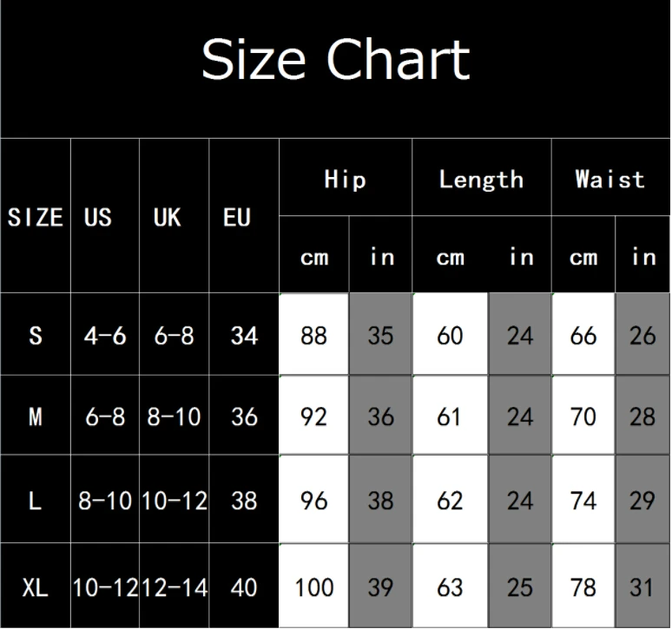Click the L size row label
The width and height of the screenshot is (672, 629).
[35, 499]
